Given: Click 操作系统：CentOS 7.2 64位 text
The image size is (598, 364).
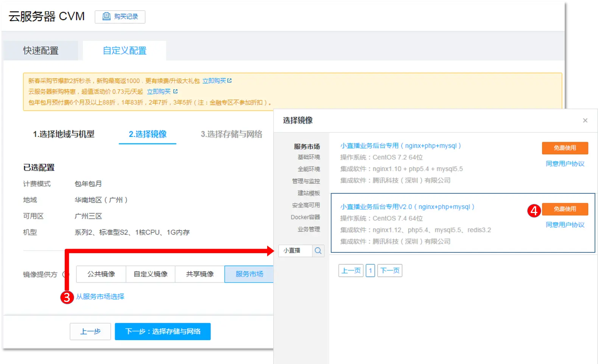Looking at the screenshot, I should click(x=382, y=157).
